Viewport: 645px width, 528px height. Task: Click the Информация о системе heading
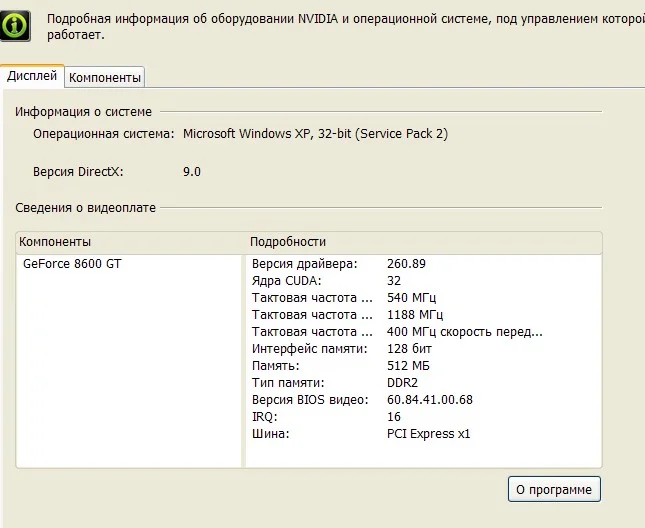pyautogui.click(x=84, y=111)
